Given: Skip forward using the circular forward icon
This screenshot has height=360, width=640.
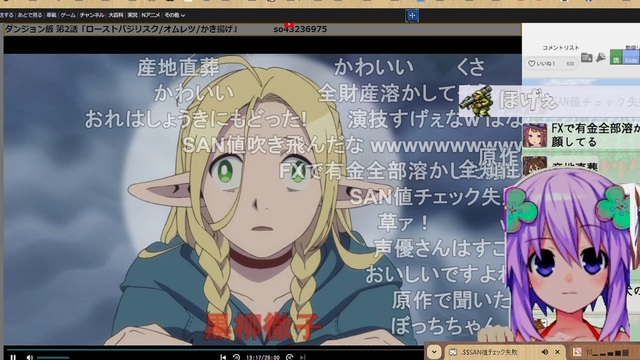Looking at the screenshot, I should [289, 358].
